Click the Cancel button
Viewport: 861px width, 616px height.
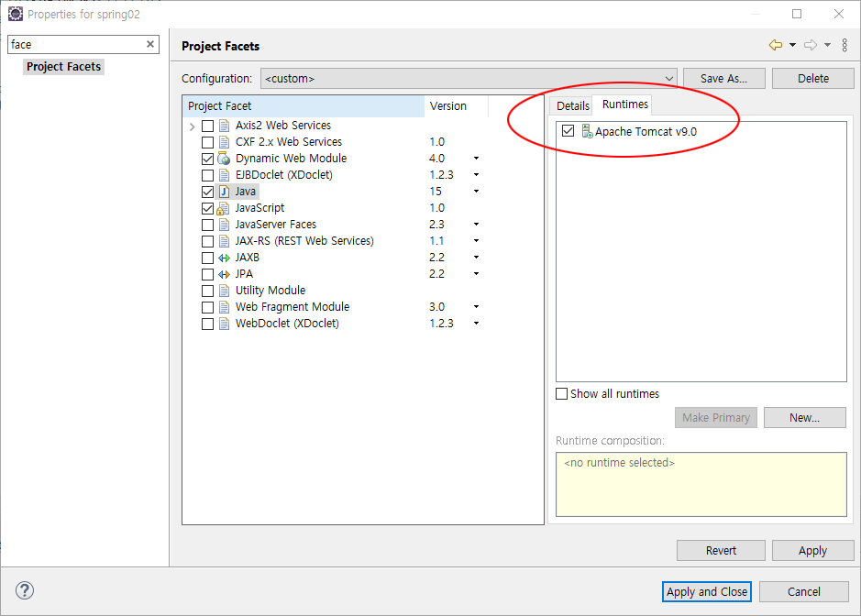pos(804,591)
